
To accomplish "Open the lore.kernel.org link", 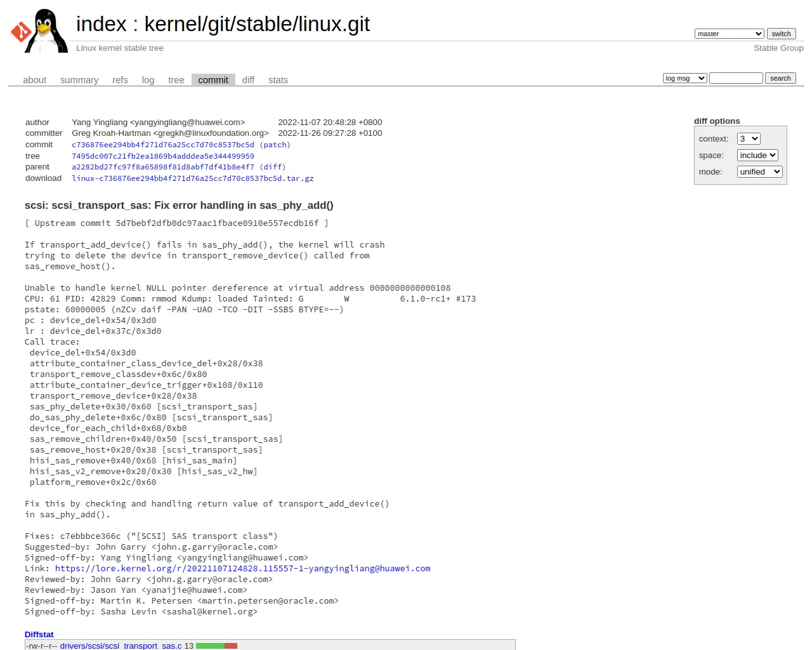I will 242,569.
